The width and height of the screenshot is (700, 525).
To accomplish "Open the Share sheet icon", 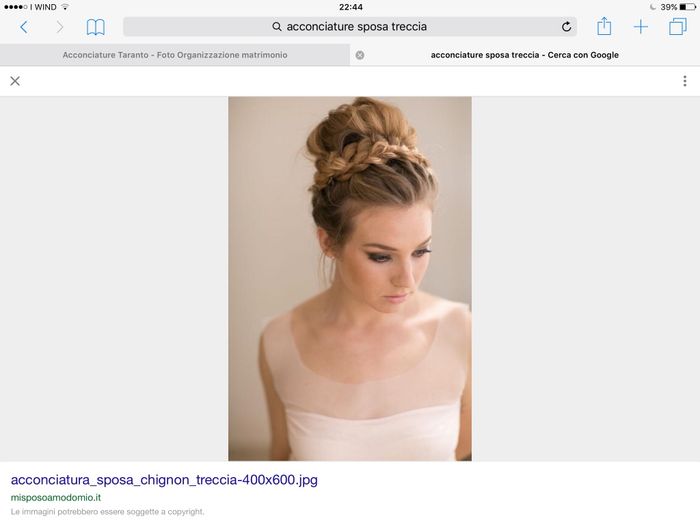I will [x=604, y=27].
